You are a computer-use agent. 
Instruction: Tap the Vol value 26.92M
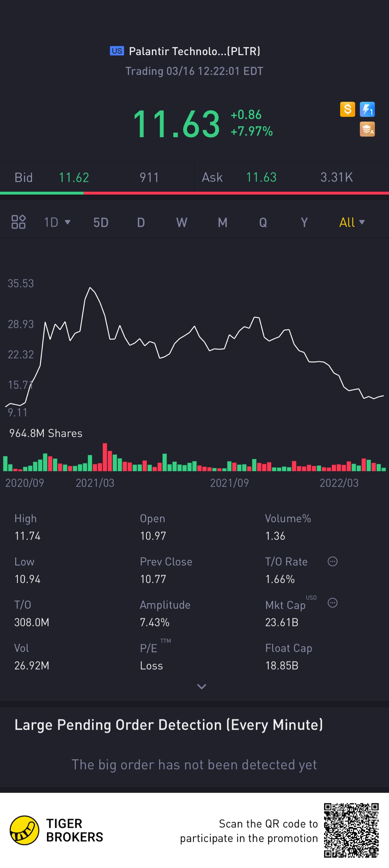tap(32, 665)
